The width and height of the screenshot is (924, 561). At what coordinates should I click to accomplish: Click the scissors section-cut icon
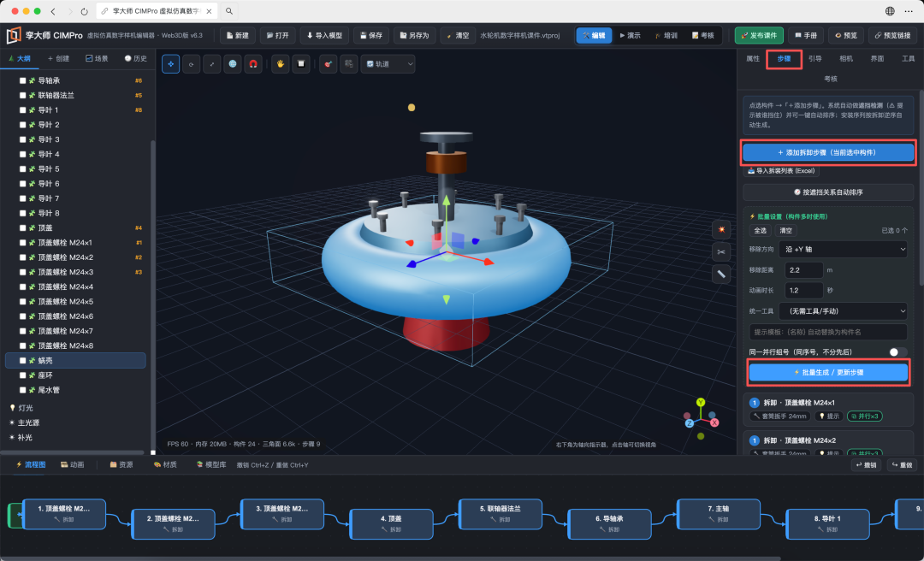click(x=721, y=252)
